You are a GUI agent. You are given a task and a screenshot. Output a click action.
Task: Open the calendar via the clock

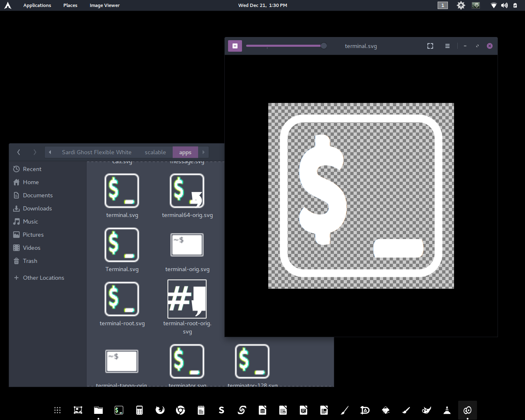[262, 5]
